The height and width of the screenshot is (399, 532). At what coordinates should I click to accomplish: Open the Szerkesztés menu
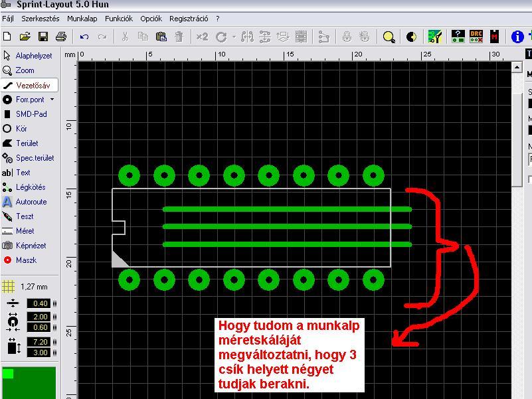tap(41, 19)
